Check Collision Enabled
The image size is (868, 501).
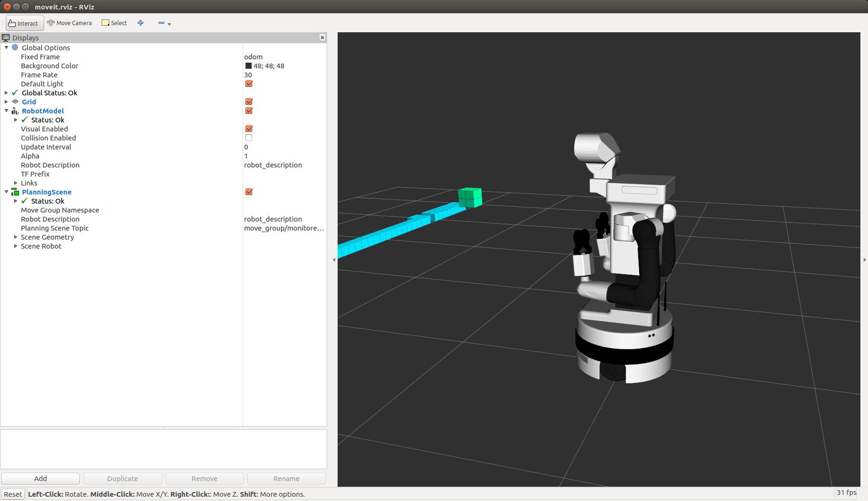coord(249,138)
